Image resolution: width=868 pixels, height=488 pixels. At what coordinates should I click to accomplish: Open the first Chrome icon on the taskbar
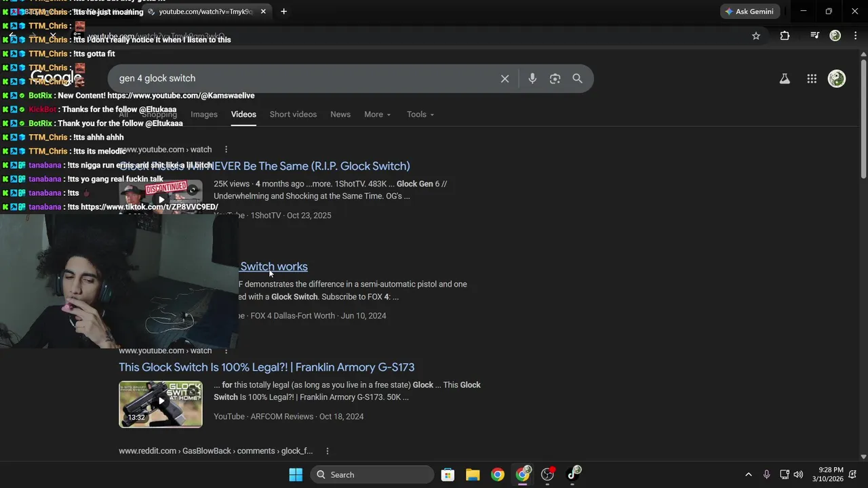pyautogui.click(x=498, y=474)
